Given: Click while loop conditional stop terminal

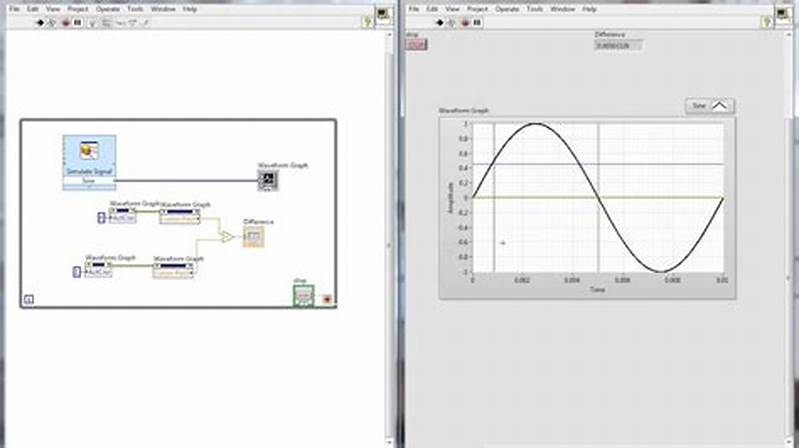Looking at the screenshot, I should (327, 300).
